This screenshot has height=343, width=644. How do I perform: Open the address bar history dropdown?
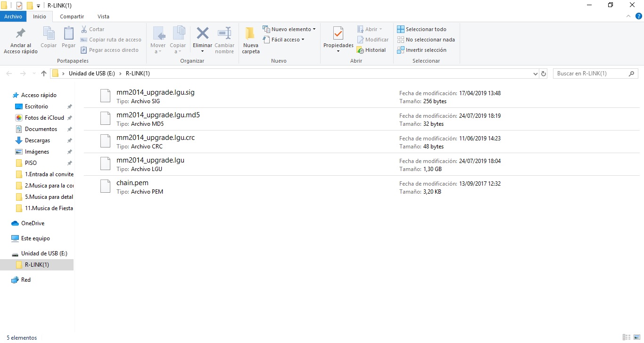click(x=535, y=74)
